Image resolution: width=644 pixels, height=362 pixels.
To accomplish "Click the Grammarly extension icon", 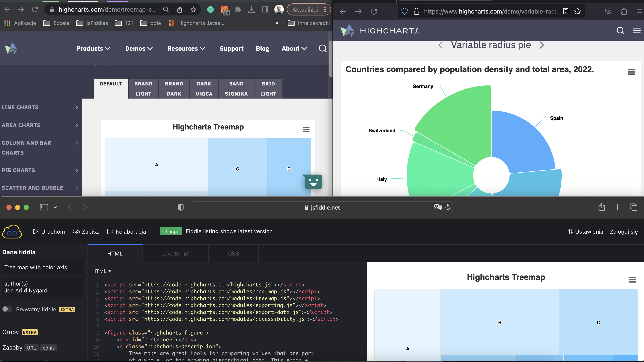I will [211, 9].
